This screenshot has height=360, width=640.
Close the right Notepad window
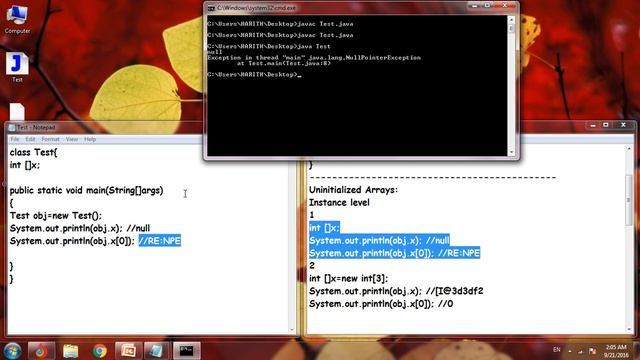(x=623, y=125)
